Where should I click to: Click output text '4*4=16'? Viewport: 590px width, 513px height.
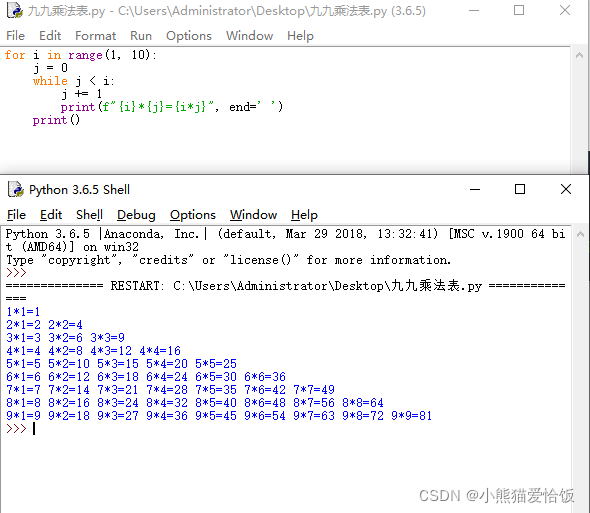click(x=160, y=351)
